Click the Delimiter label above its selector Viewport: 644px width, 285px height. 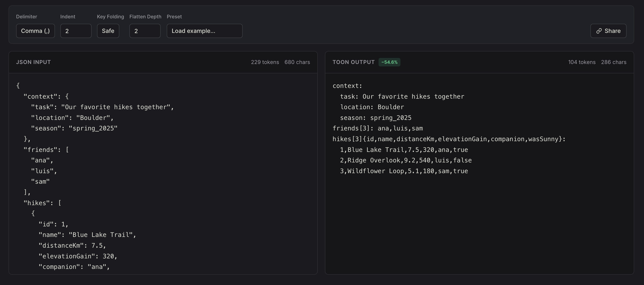tap(27, 17)
